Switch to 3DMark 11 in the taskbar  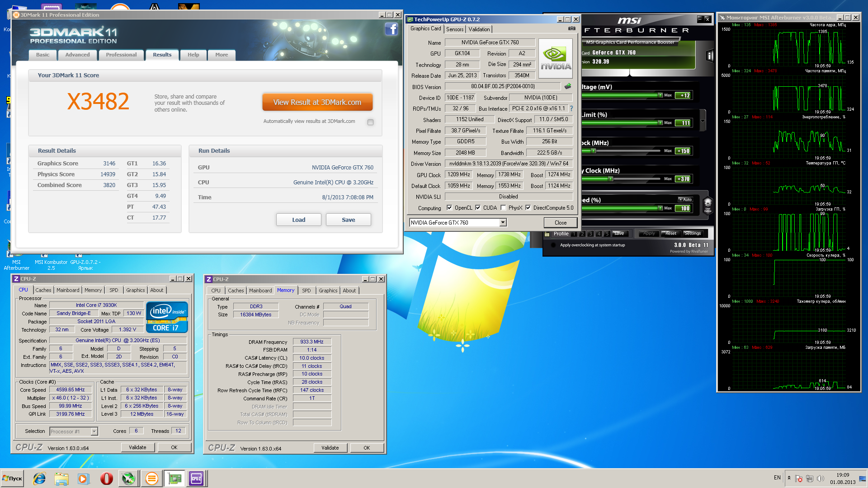coord(151,478)
